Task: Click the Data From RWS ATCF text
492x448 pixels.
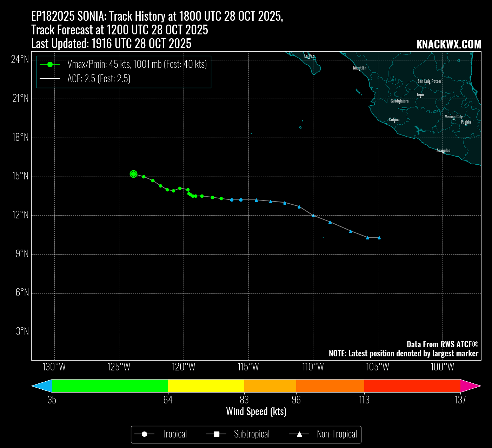Action: tap(442, 344)
